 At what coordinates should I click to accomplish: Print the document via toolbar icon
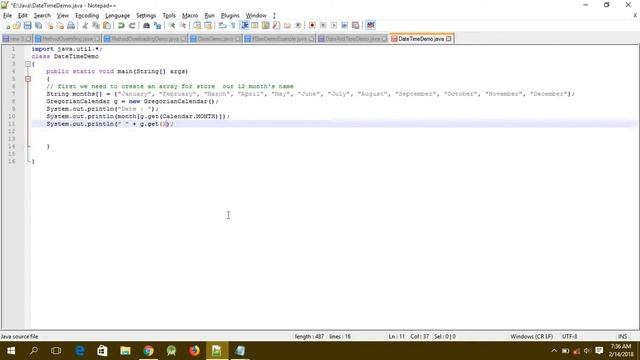pos(71,25)
